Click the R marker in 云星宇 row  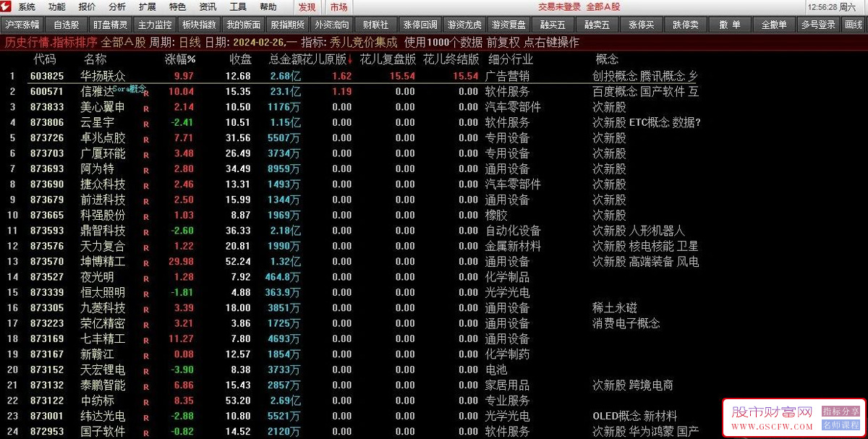coord(147,124)
